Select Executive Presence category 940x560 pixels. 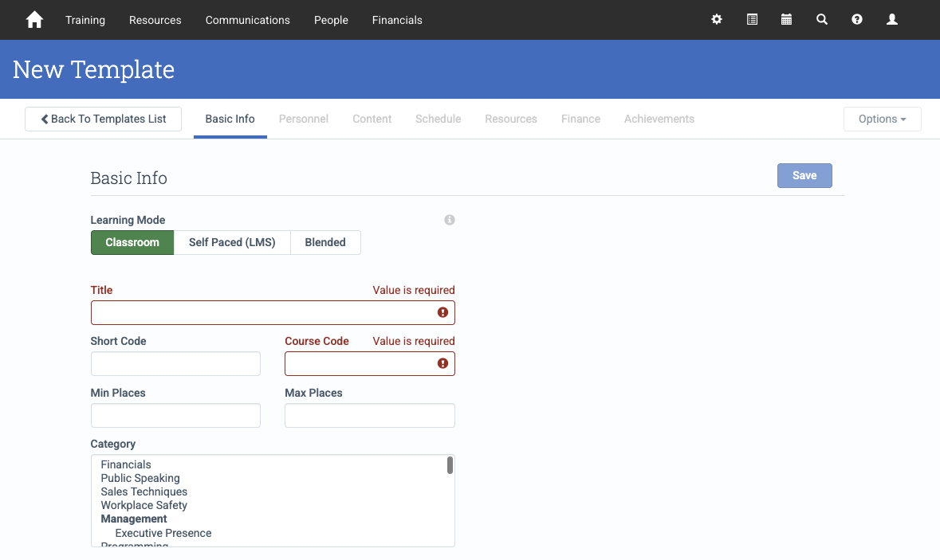coord(163,533)
